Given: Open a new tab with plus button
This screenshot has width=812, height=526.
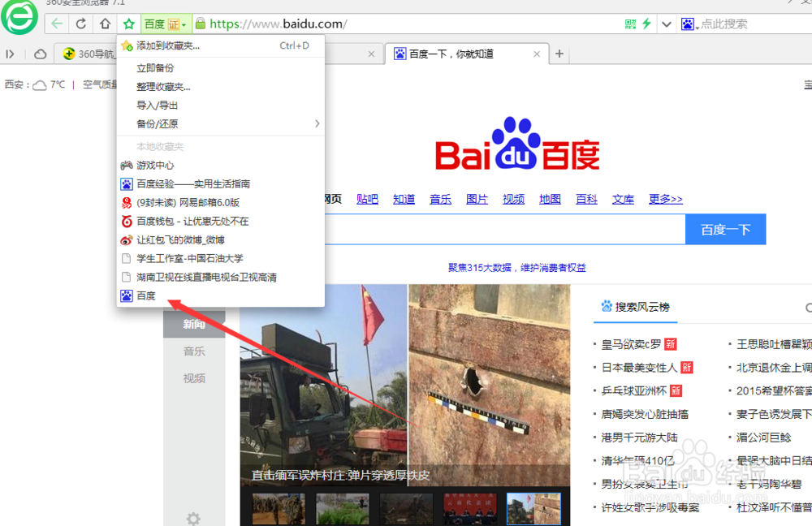Looking at the screenshot, I should tap(559, 54).
